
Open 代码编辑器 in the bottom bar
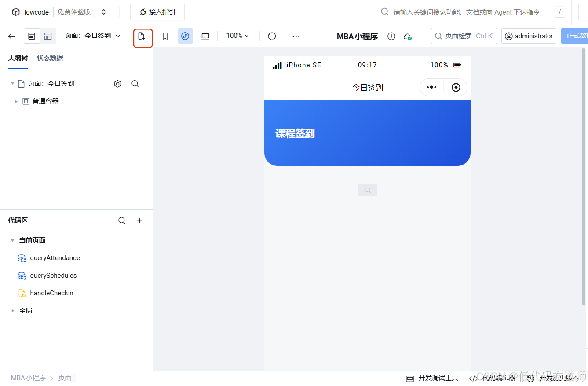(492, 378)
